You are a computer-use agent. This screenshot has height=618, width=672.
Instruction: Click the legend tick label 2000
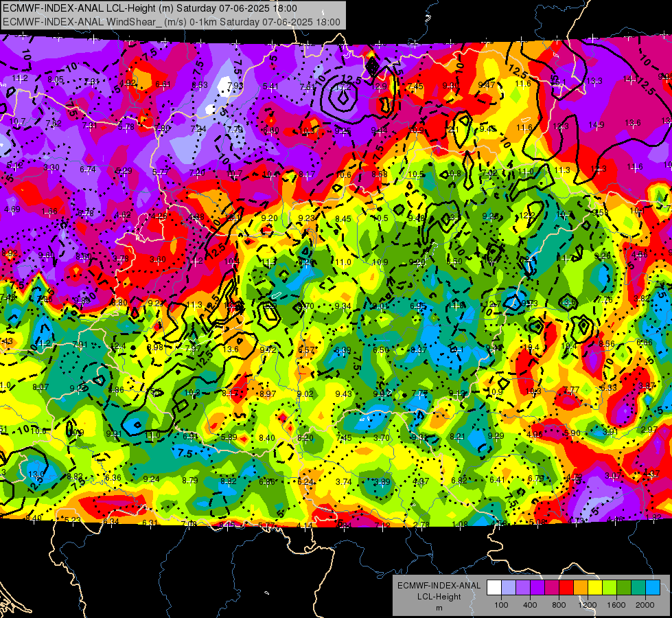(x=645, y=605)
